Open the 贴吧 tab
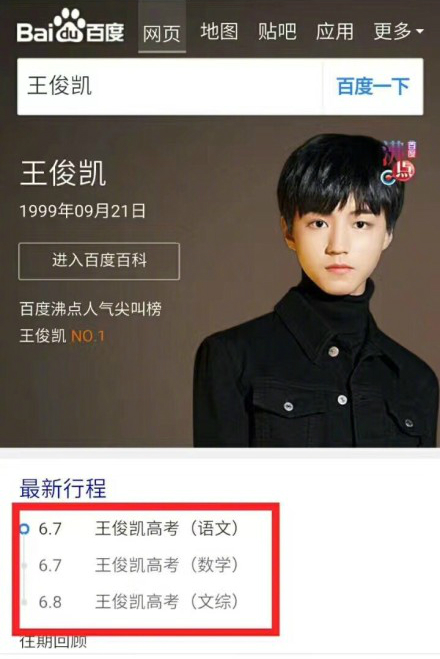Image resolution: width=440 pixels, height=659 pixels. click(x=277, y=32)
